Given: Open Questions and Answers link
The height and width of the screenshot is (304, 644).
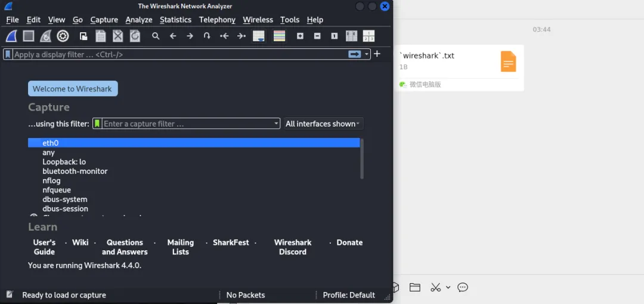Looking at the screenshot, I should 125,247.
